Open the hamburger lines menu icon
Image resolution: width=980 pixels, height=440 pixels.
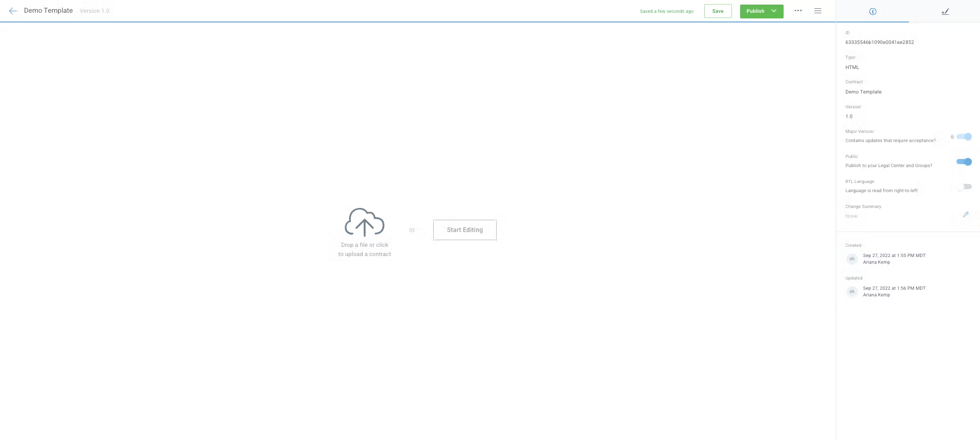818,11
